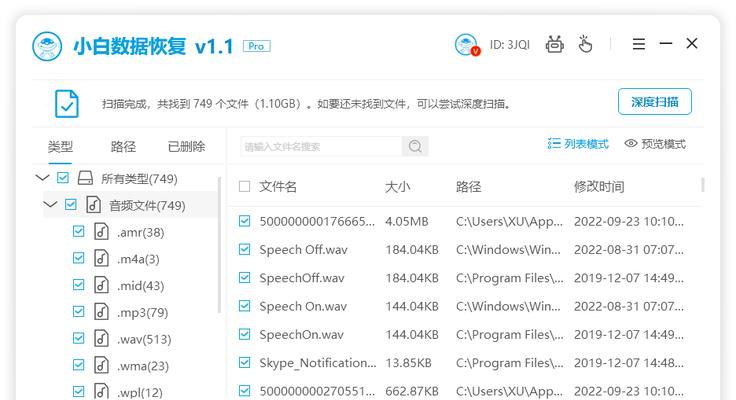
Task: Click the left tree panel scrollbar
Action: click(219, 245)
